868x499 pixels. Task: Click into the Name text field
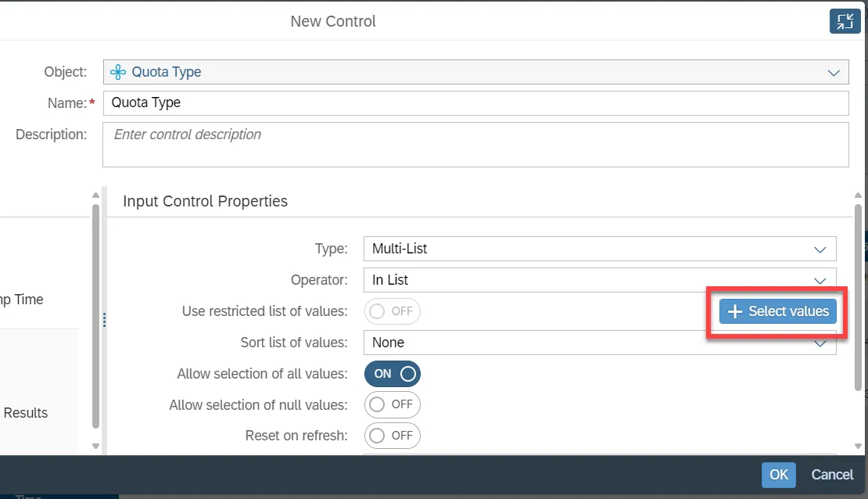click(475, 103)
